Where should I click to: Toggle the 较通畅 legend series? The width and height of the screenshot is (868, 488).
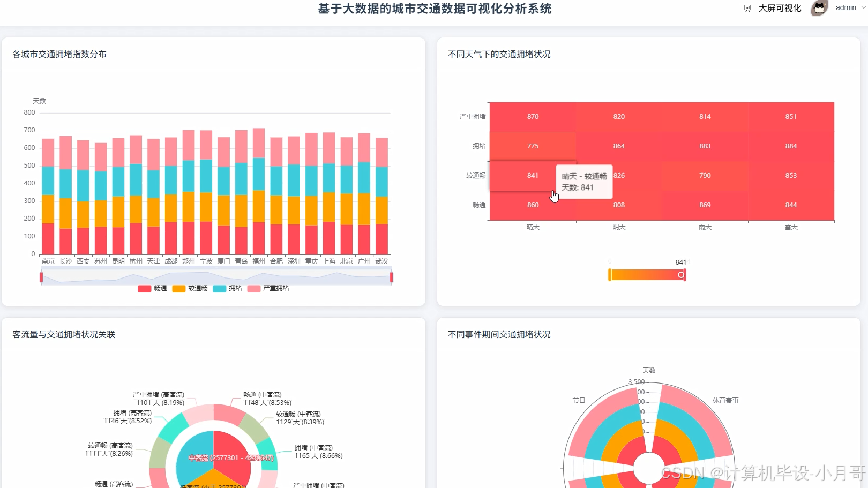pos(190,288)
